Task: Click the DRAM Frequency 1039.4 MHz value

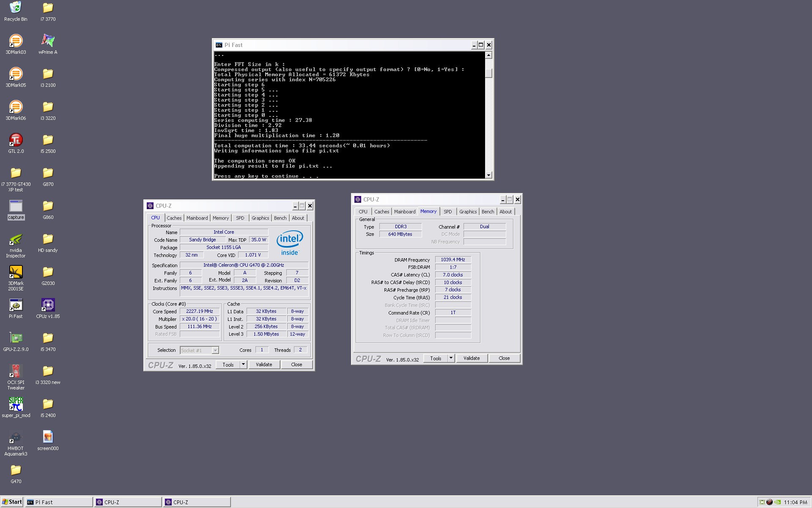Action: pyautogui.click(x=453, y=260)
